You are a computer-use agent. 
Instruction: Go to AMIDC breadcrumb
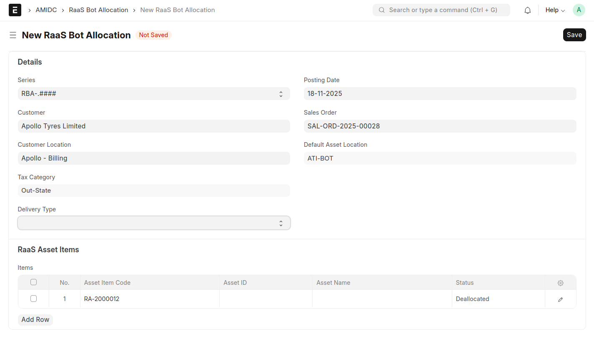46,10
